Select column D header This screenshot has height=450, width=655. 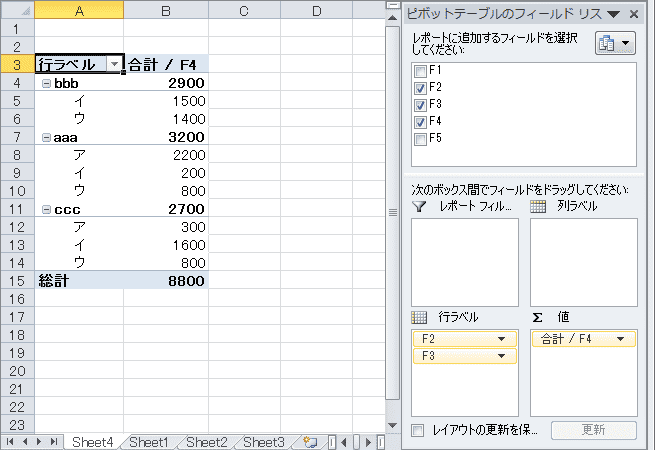click(316, 10)
